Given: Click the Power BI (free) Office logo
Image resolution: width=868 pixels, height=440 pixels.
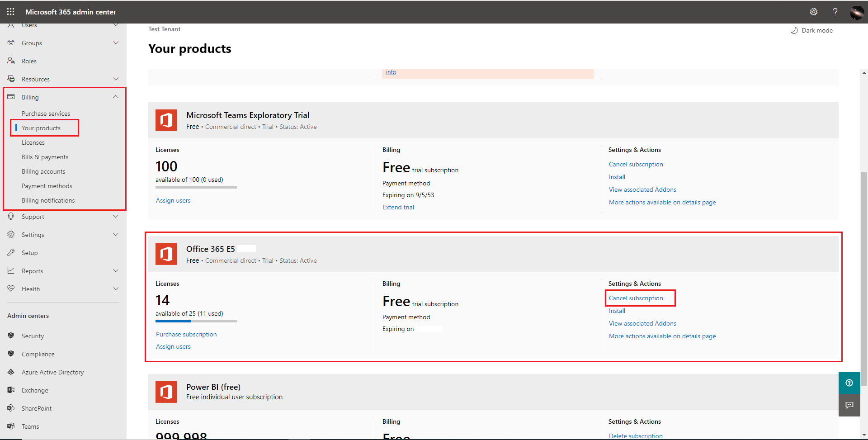Looking at the screenshot, I should click(166, 392).
